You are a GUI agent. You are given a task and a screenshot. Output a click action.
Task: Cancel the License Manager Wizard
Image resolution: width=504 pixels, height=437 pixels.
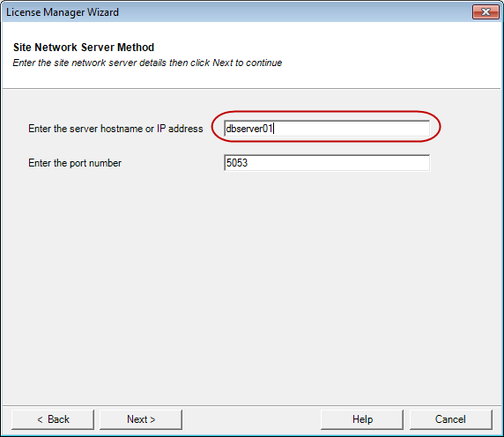(x=450, y=419)
